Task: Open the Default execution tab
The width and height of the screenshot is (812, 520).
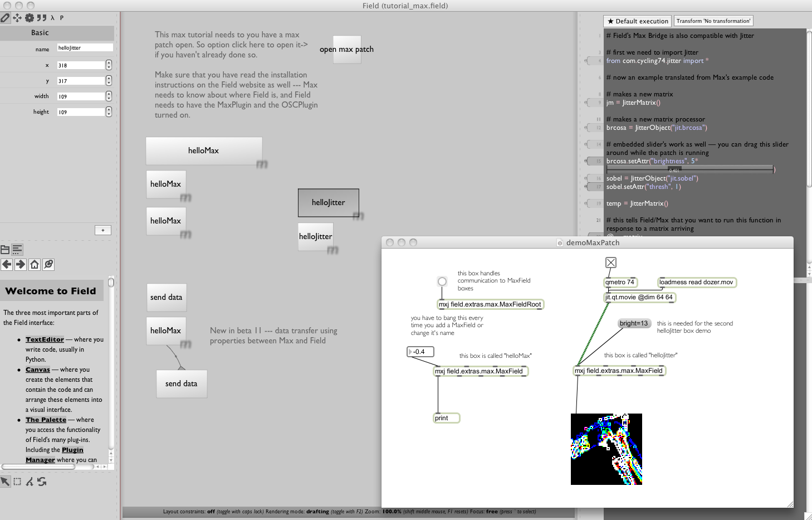Action: [638, 21]
